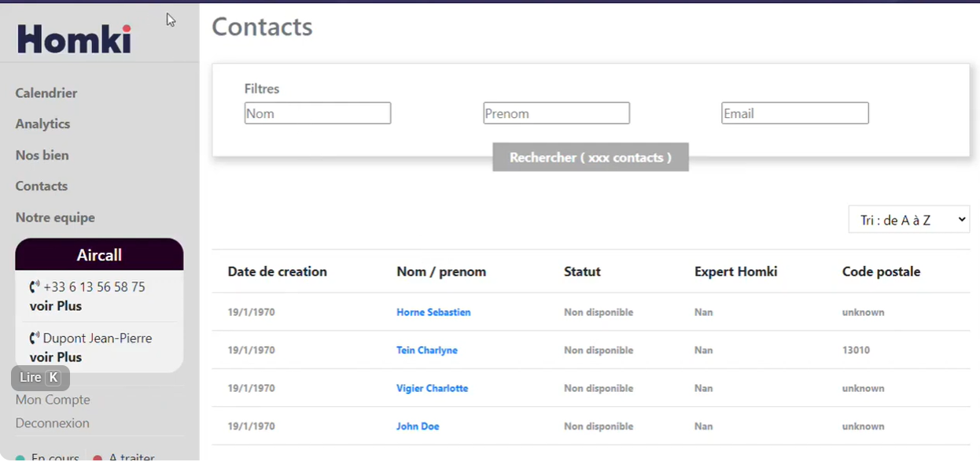980x462 pixels.
Task: Click the Code postale column header
Action: (881, 272)
